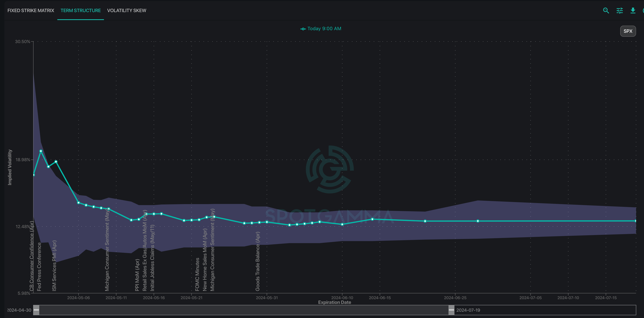The height and width of the screenshot is (318, 644).
Task: Click the left handle of the date range slider
Action: point(36,310)
